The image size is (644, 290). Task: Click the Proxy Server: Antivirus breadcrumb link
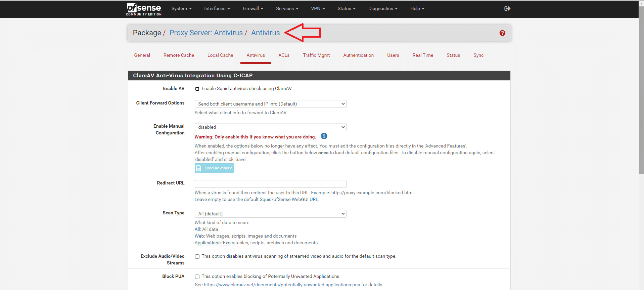(206, 33)
